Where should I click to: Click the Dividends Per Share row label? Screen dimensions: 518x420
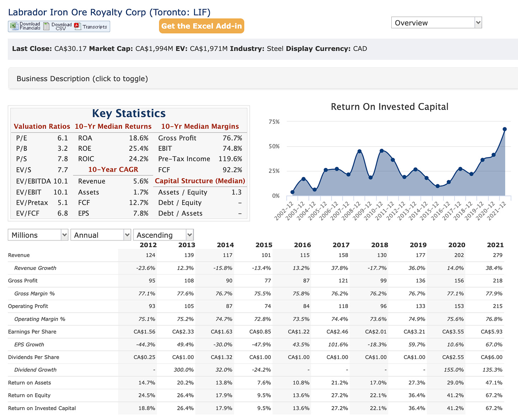(x=33, y=357)
